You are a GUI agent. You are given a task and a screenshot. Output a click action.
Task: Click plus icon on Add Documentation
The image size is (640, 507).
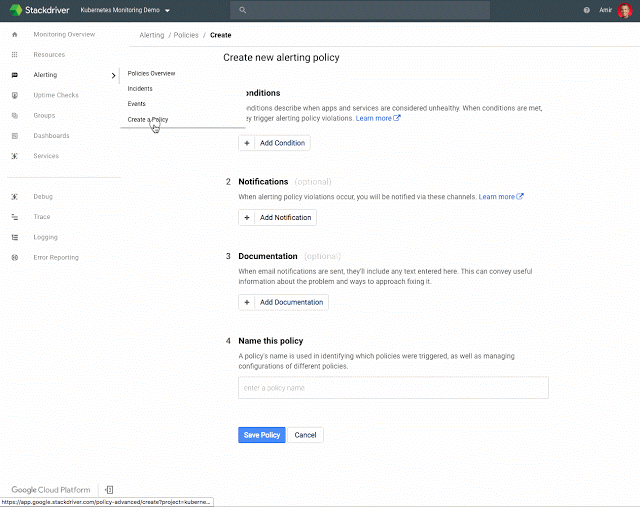click(x=247, y=302)
